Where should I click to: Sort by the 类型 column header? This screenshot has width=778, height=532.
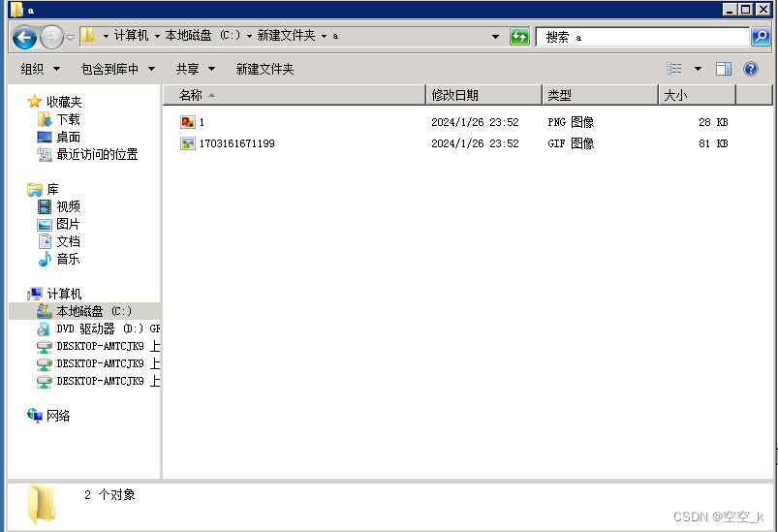[600, 95]
